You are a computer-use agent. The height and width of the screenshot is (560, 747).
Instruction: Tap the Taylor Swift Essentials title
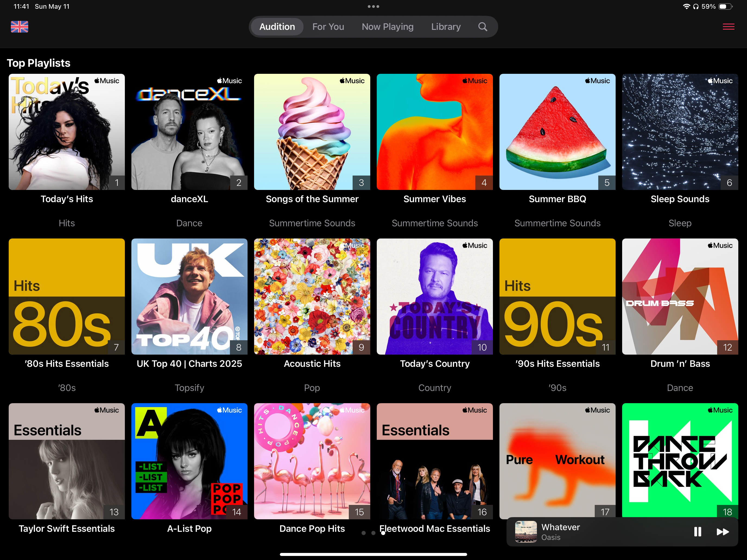coord(67,529)
